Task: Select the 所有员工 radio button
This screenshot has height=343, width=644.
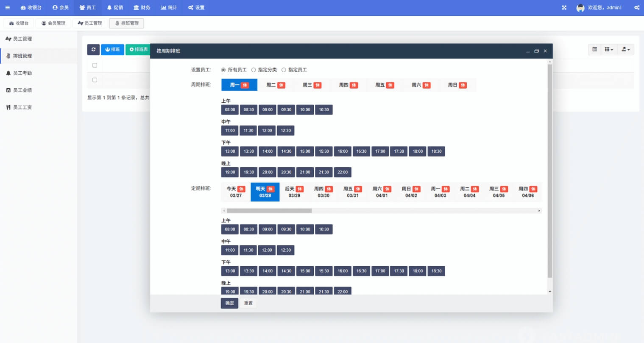Action: 223,70
